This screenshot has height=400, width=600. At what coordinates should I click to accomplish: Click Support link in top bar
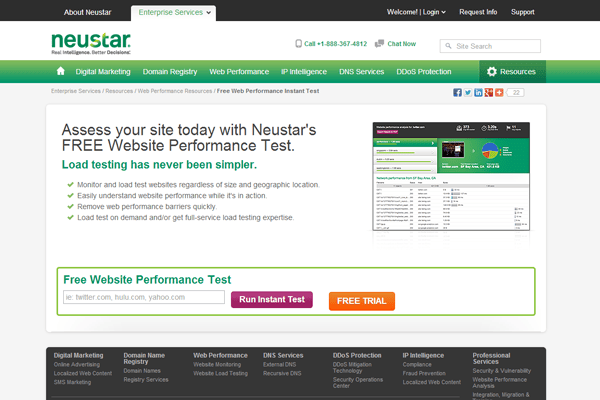(x=523, y=12)
